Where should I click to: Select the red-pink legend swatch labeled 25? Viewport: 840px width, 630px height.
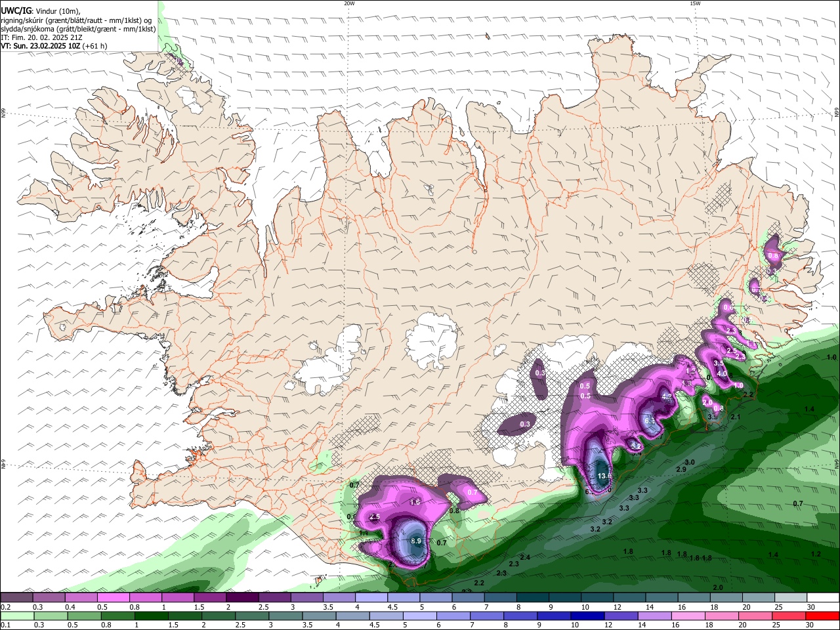tap(791, 616)
